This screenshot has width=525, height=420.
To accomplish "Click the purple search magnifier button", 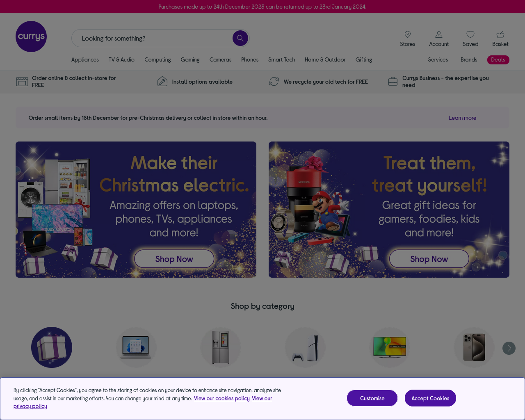I will point(240,38).
